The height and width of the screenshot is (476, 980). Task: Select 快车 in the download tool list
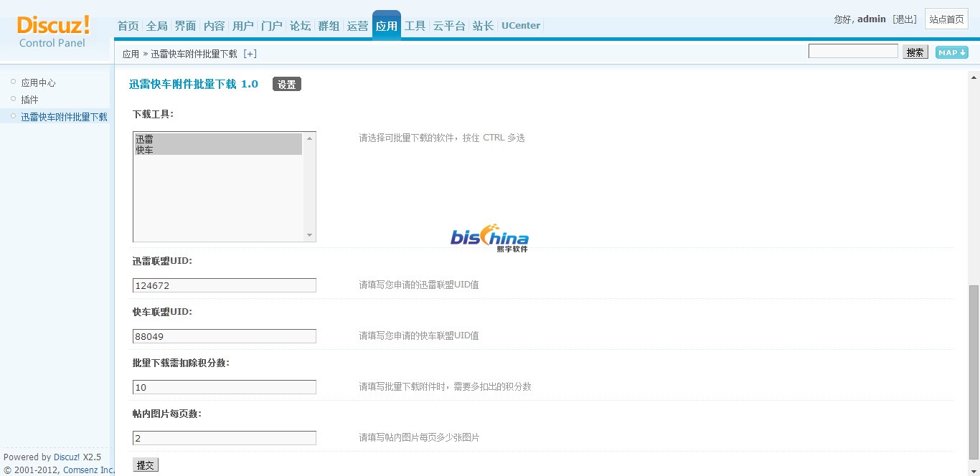(218, 150)
